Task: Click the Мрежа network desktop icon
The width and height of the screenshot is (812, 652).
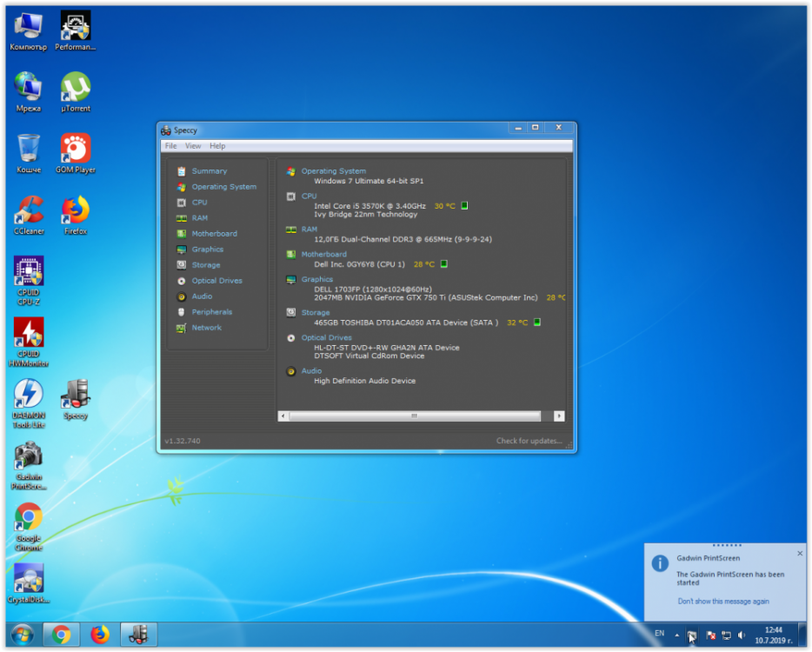Action: coord(29,92)
